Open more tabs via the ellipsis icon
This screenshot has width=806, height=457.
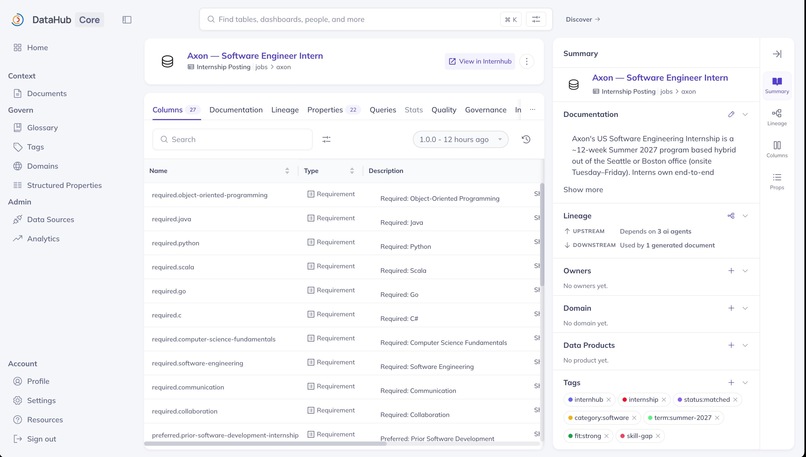533,109
